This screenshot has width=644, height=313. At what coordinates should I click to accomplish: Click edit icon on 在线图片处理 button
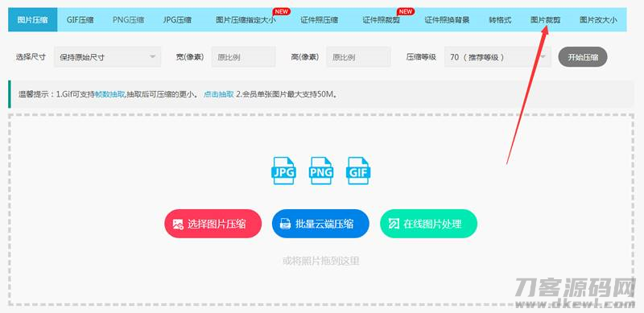[x=394, y=224]
